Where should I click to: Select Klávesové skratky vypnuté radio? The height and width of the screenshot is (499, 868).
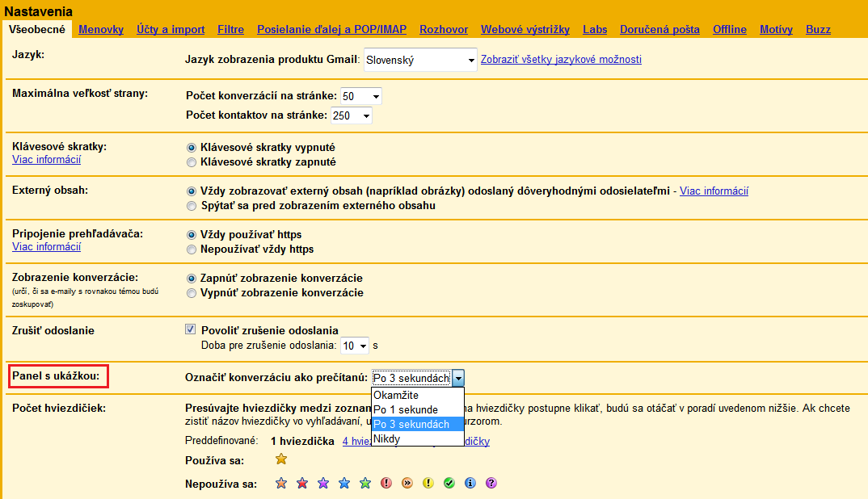point(192,148)
